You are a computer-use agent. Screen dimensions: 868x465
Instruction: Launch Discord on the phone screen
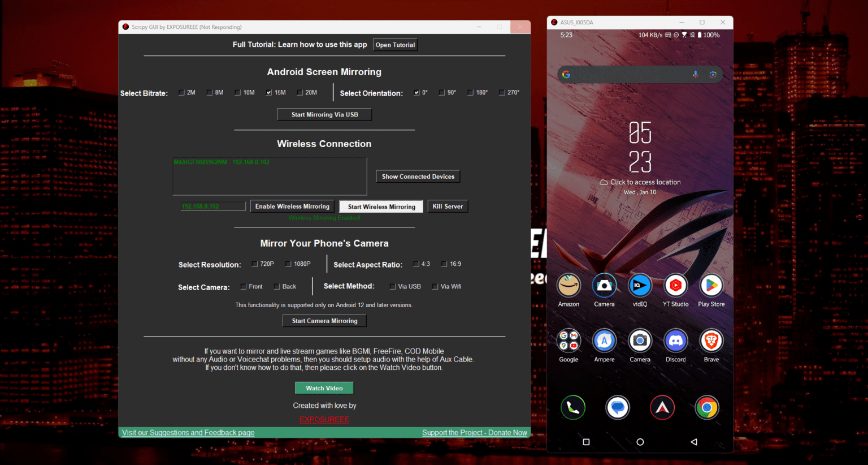pyautogui.click(x=675, y=341)
